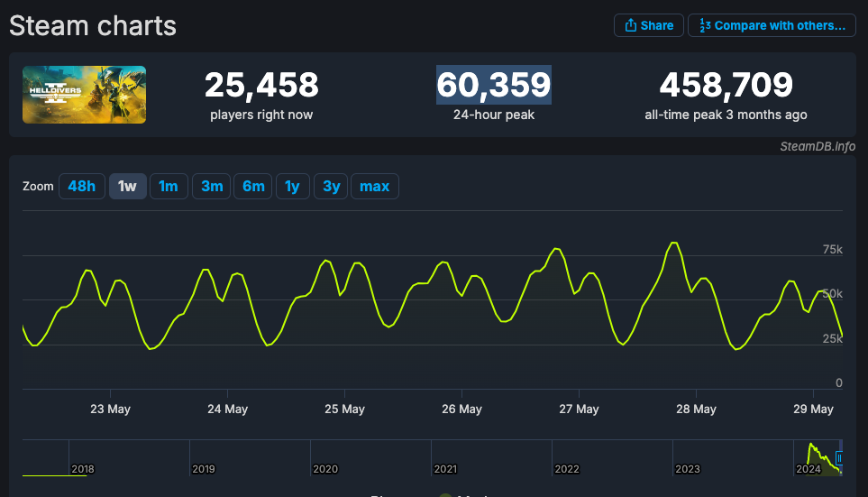Click the 2023 marker in navigator timeline
This screenshot has width=868, height=497.
[688, 469]
